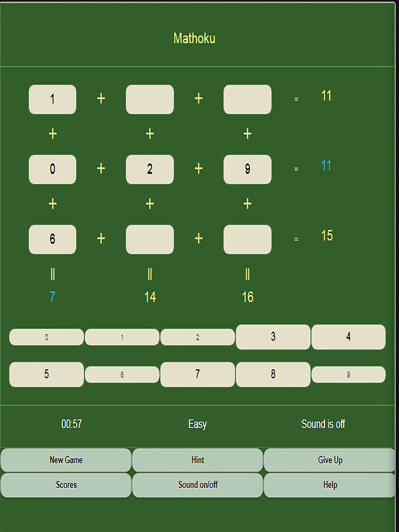Open the Help screen
Image resolution: width=399 pixels, height=532 pixels.
330,485
